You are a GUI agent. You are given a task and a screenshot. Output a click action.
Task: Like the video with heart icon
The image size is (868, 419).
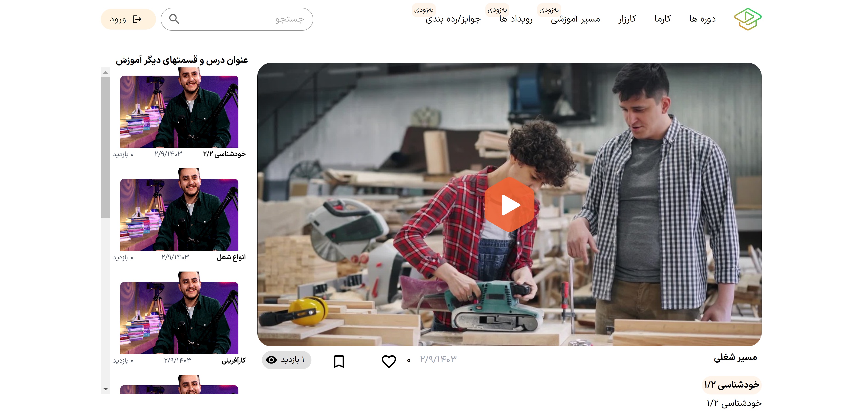click(x=389, y=361)
